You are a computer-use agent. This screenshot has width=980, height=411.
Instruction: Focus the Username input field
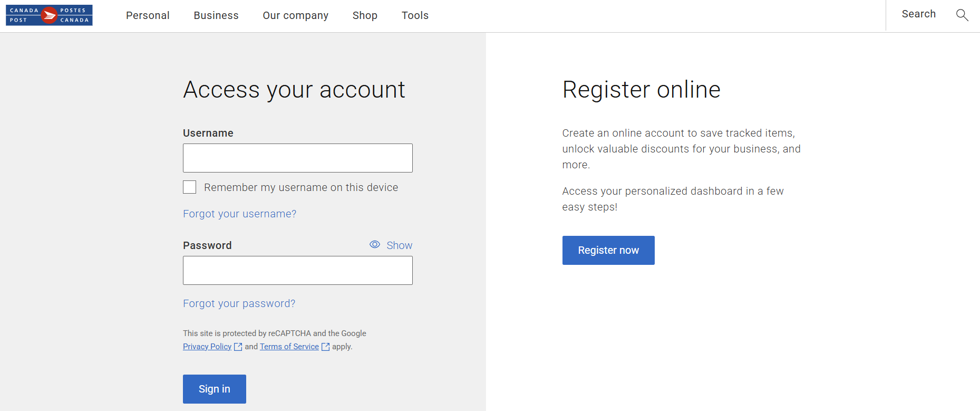[x=297, y=158]
